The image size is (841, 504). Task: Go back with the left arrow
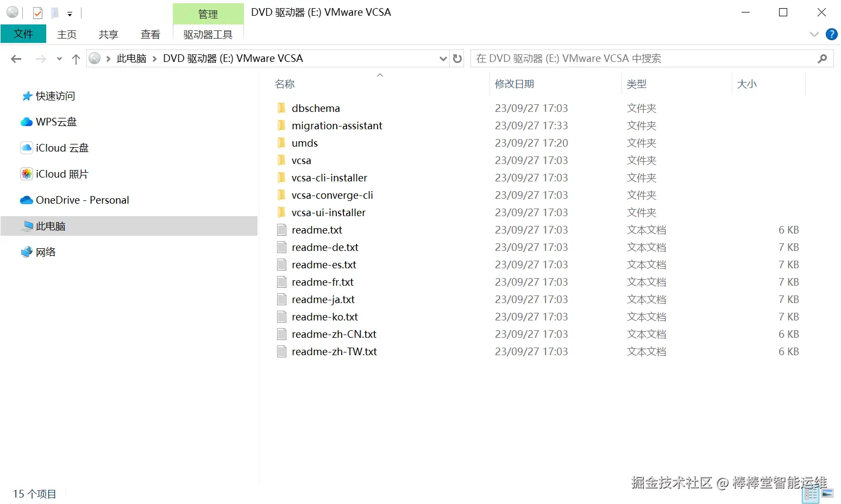(16, 59)
